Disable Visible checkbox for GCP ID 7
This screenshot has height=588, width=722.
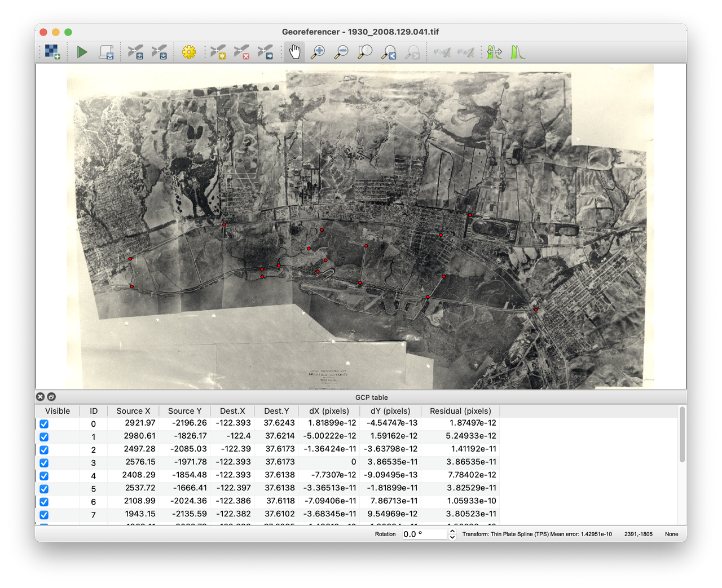44,515
